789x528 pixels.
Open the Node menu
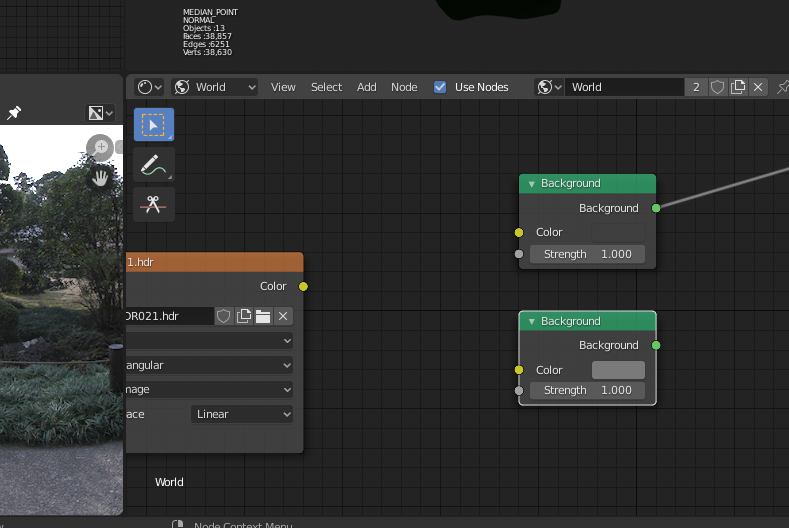point(404,87)
